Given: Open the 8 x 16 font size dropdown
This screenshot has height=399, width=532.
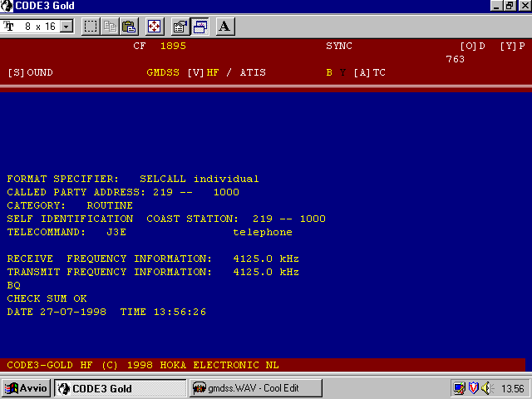Looking at the screenshot, I should pos(66,27).
